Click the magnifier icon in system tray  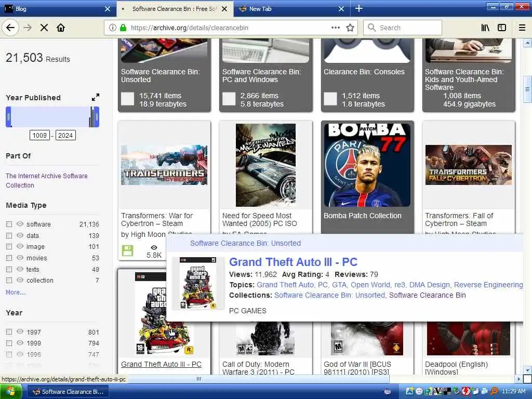tap(495, 392)
